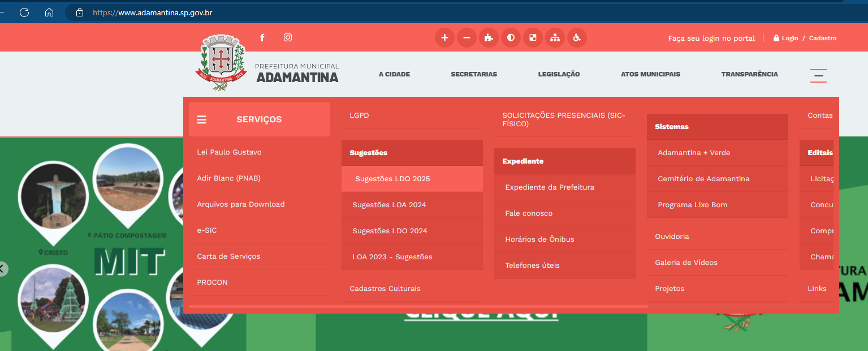Toggle the checkered pattern display icon
The width and height of the screenshot is (868, 351).
[533, 38]
